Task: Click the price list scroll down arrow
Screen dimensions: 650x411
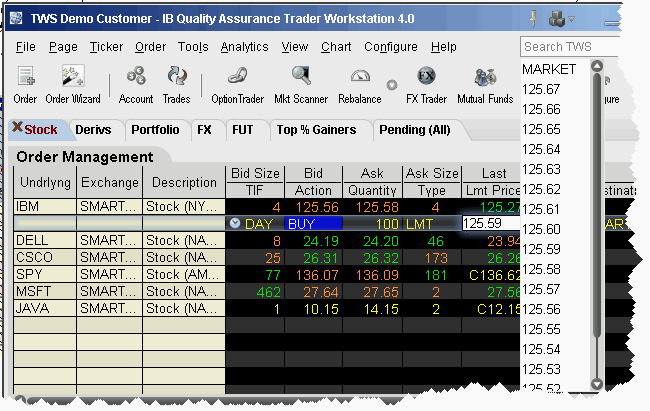Action: coord(597,384)
